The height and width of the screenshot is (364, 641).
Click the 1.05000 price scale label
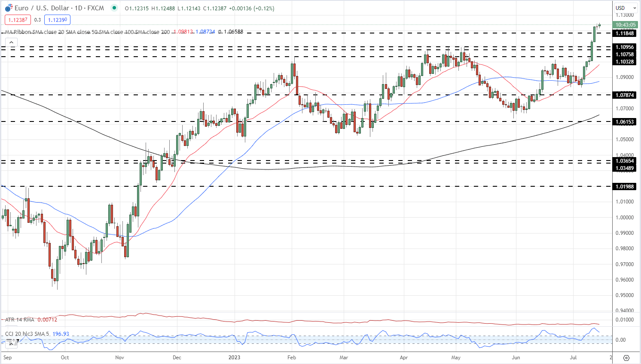pyautogui.click(x=625, y=140)
